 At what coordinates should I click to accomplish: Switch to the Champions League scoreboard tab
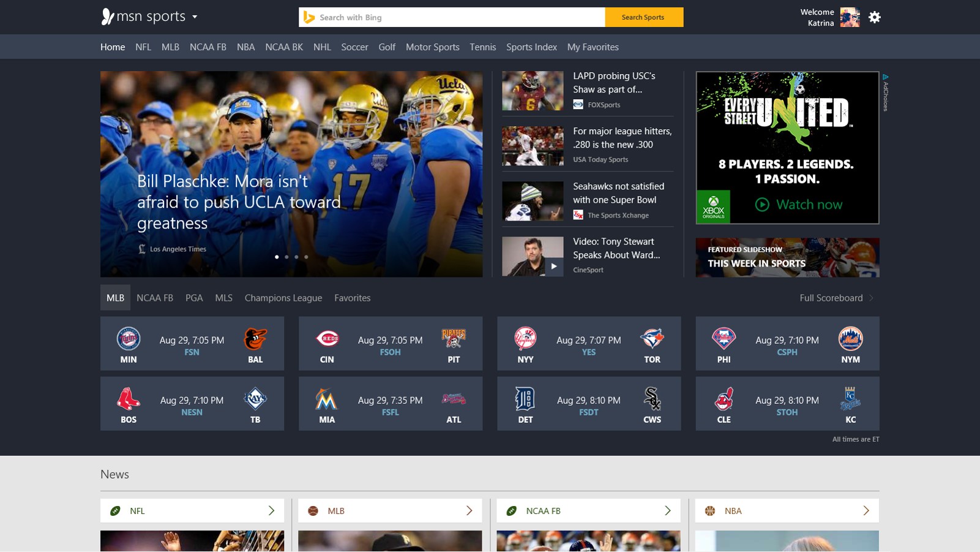(x=283, y=298)
